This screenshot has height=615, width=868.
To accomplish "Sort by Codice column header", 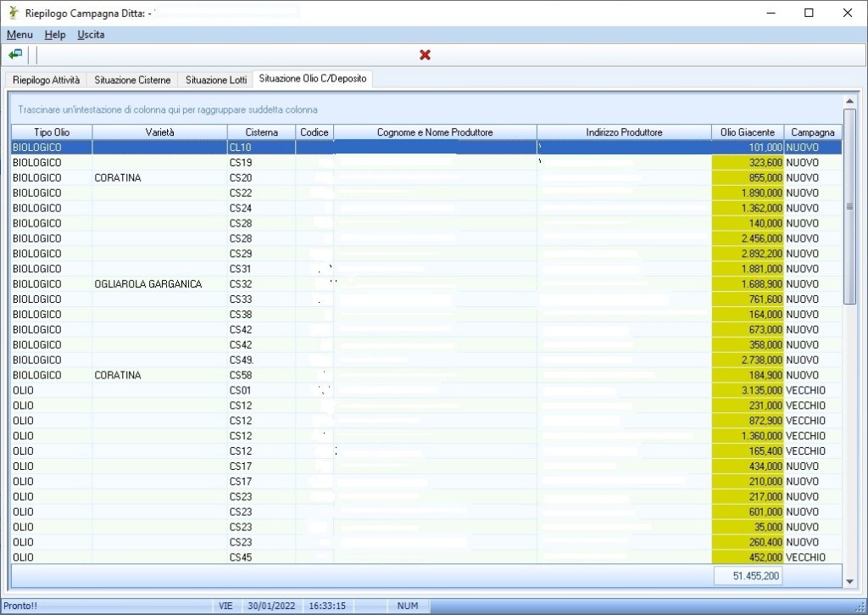I will [x=314, y=132].
